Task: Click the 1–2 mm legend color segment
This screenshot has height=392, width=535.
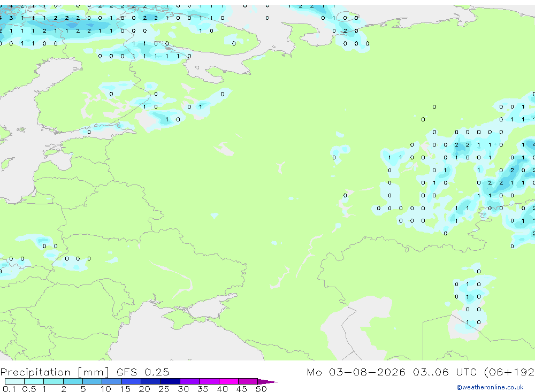Action: (53, 381)
